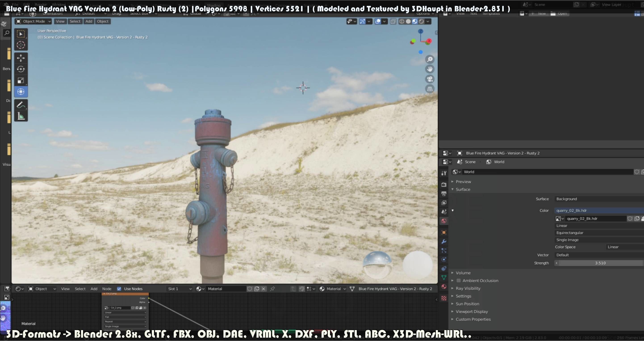The image size is (644, 341).
Task: Switch to Rendered shading mode
Action: coord(421,21)
